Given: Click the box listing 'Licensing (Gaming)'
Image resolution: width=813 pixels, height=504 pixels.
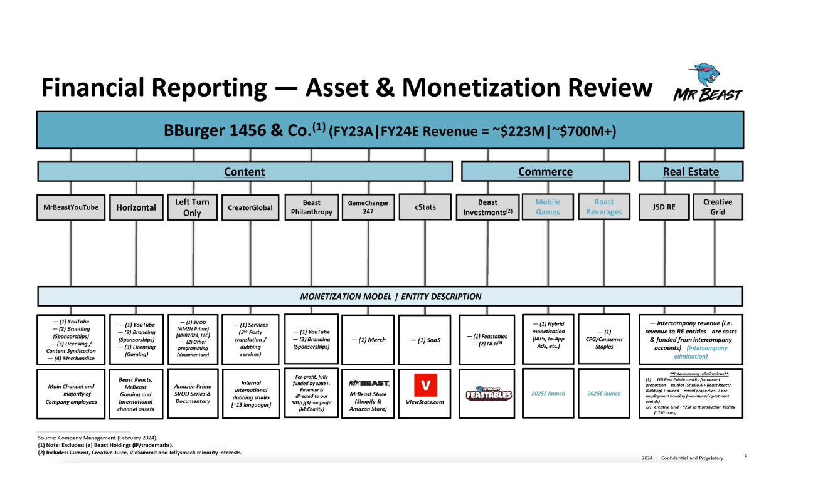Looking at the screenshot, I should coord(136,339).
